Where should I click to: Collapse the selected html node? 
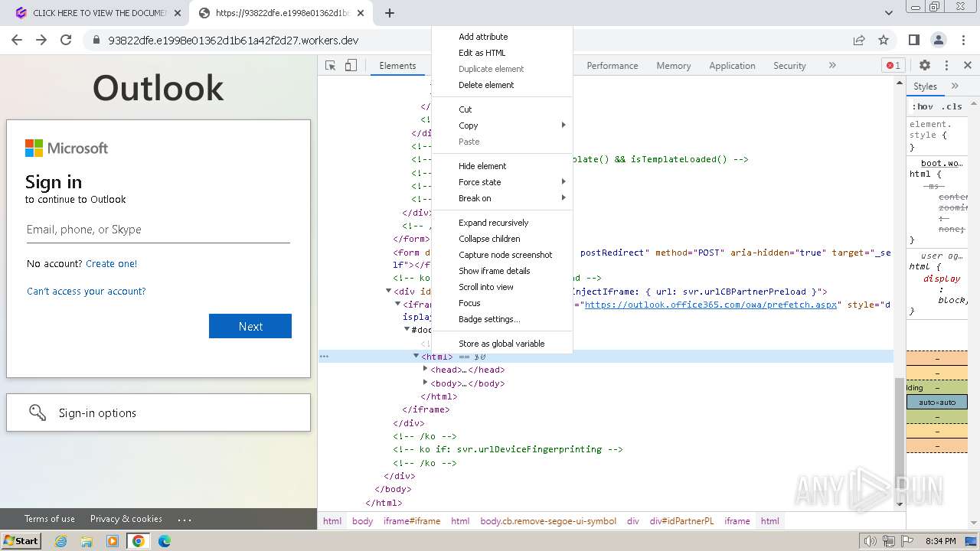(416, 356)
